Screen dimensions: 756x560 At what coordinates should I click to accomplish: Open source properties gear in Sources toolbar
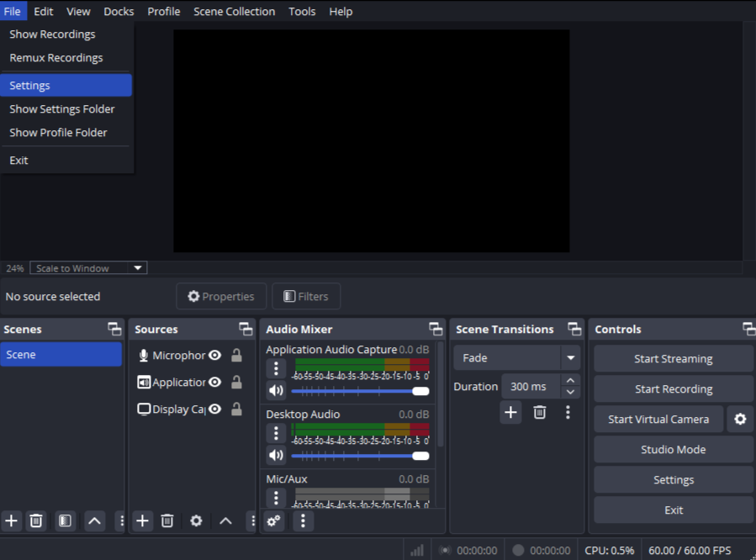196,521
